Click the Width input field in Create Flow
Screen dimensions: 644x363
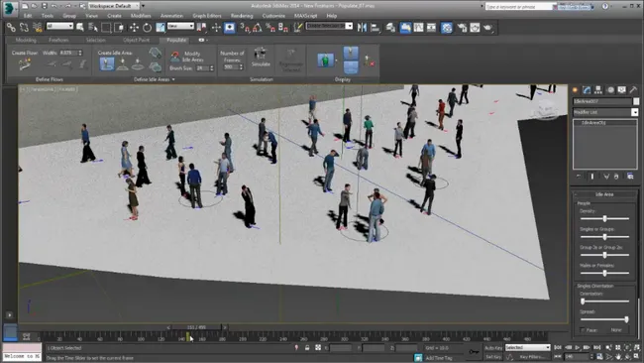(68, 53)
